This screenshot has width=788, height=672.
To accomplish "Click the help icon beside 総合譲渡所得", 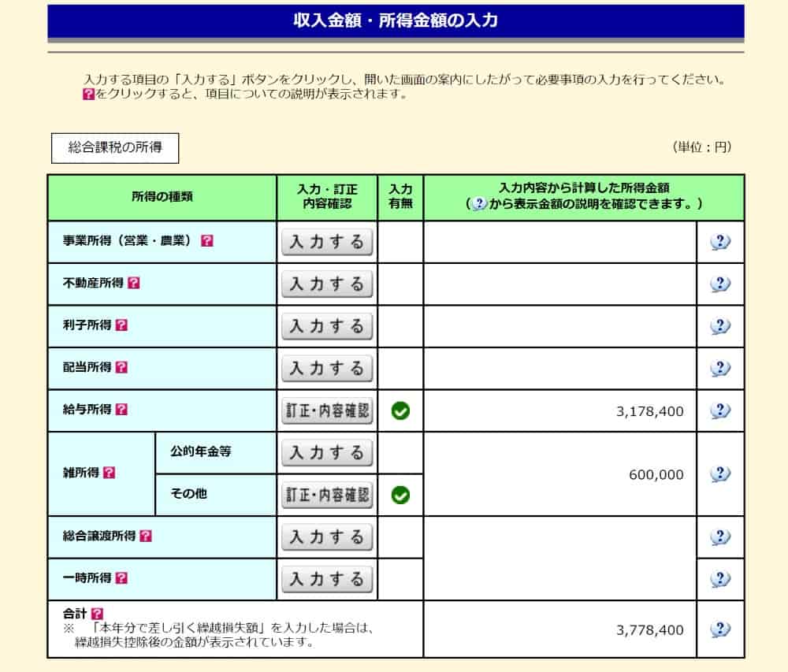I will 146,536.
